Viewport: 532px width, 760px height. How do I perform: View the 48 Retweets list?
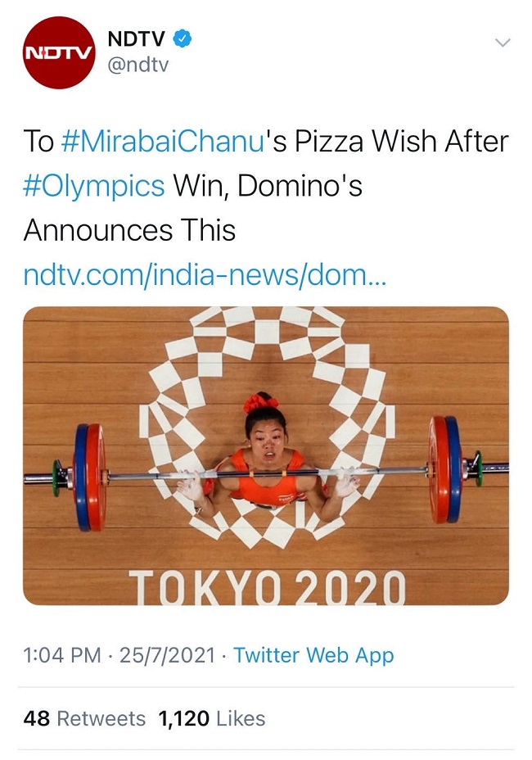[84, 718]
